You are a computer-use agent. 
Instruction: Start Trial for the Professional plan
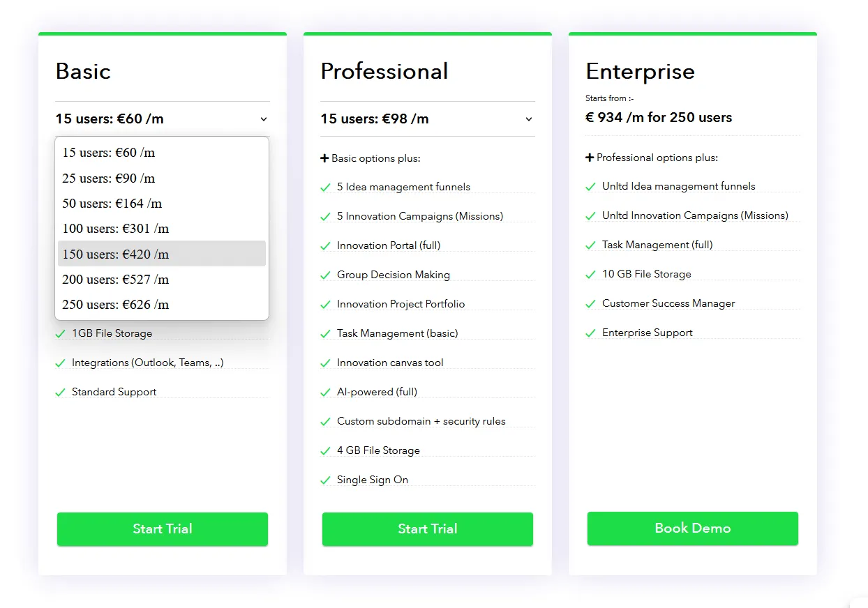tap(428, 529)
